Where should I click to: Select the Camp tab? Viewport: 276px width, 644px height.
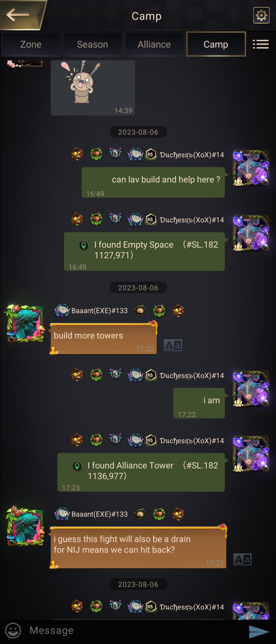(216, 44)
